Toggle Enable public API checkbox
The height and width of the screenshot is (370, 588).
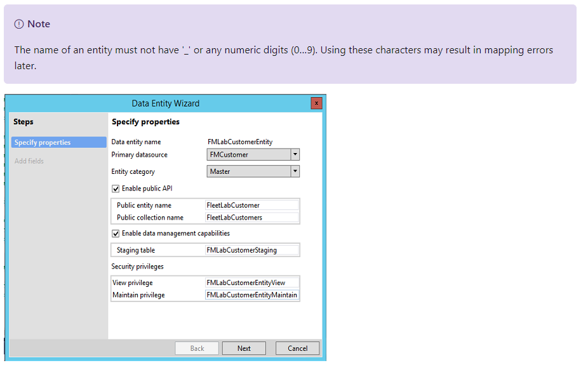point(116,188)
